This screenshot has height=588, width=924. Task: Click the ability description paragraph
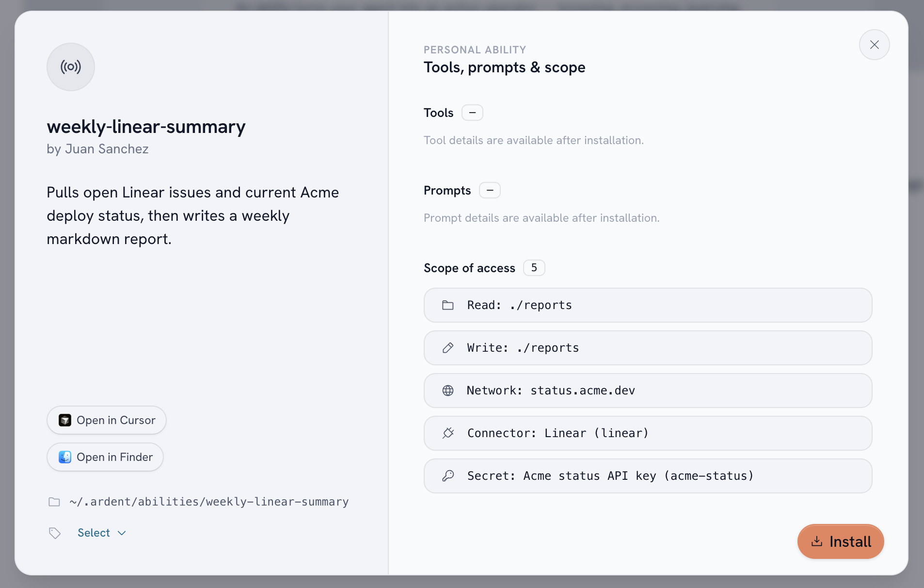(x=193, y=215)
